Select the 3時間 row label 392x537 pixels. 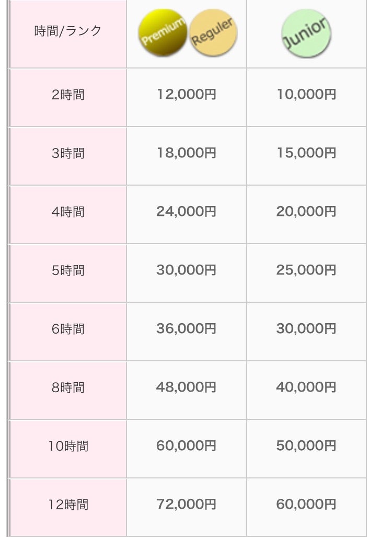point(68,153)
